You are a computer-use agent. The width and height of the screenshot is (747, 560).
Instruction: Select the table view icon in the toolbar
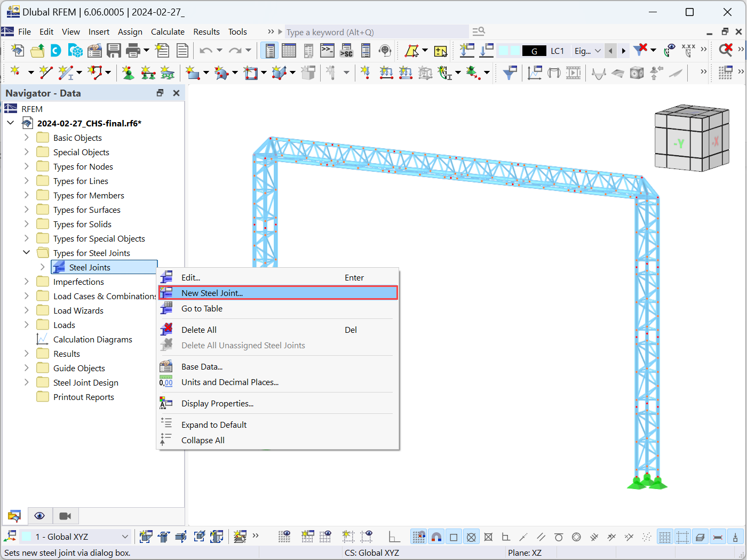point(289,50)
